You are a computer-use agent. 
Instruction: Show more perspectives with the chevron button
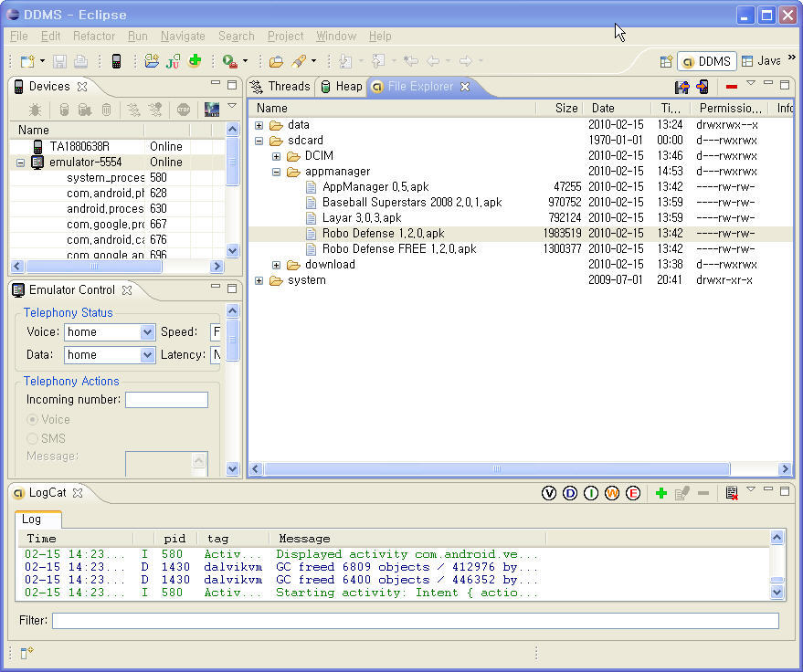pos(792,58)
